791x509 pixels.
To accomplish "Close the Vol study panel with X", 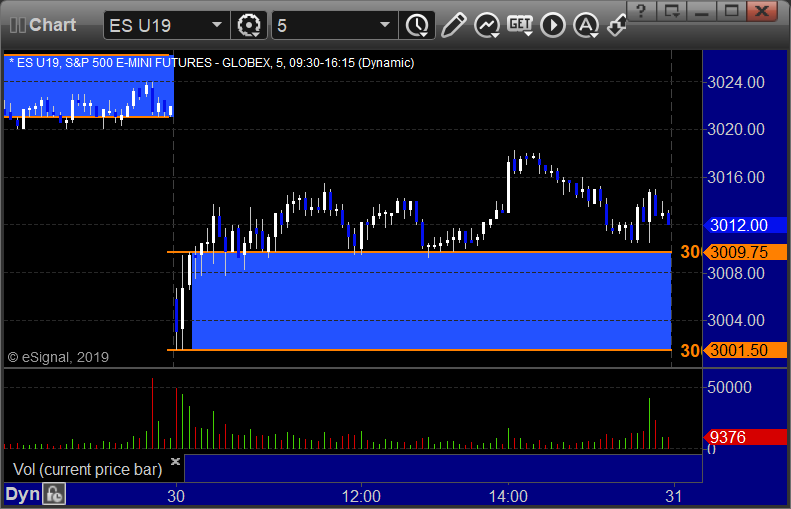I will click(x=175, y=461).
